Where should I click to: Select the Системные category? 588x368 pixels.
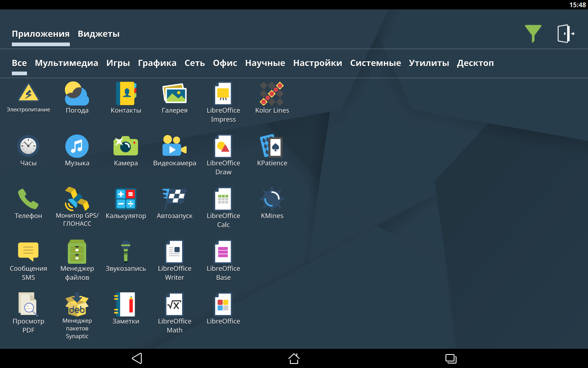pyautogui.click(x=376, y=63)
